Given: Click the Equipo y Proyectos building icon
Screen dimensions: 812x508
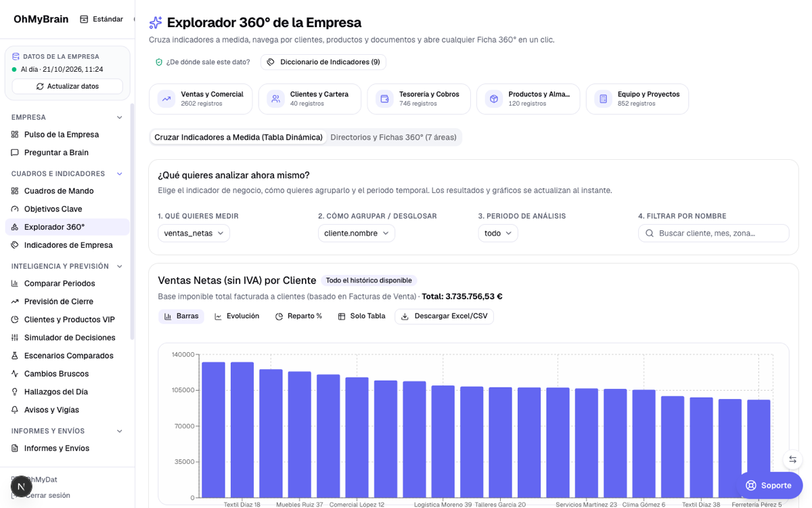Looking at the screenshot, I should (603, 99).
